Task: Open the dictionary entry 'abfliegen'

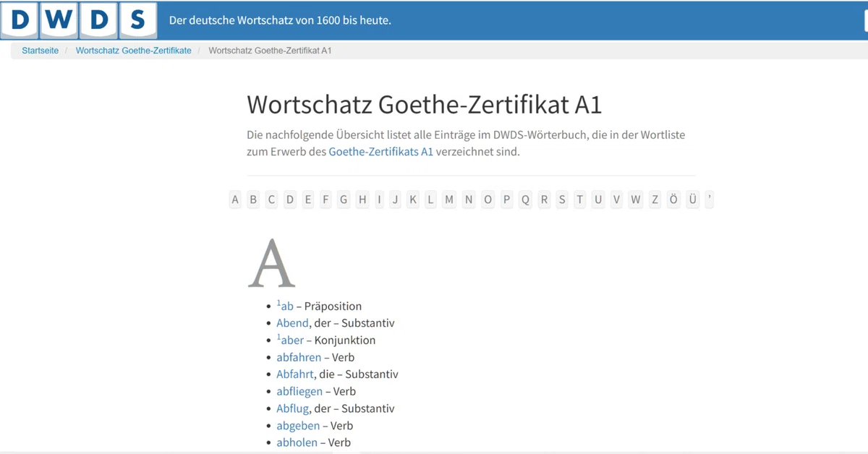Action: [x=299, y=391]
